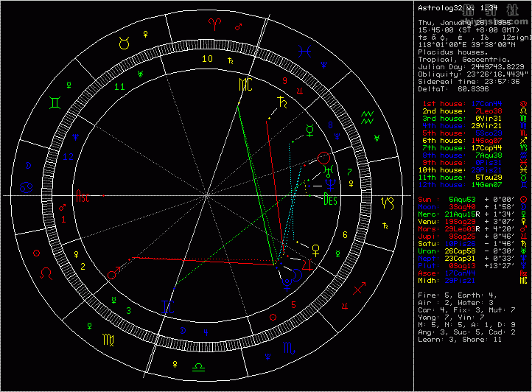Select the Sidereal time 23:57:36 line
This screenshot has width=532, height=392.
469,82
